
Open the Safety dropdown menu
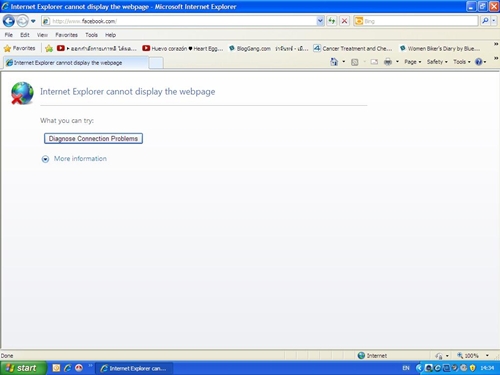[x=437, y=62]
